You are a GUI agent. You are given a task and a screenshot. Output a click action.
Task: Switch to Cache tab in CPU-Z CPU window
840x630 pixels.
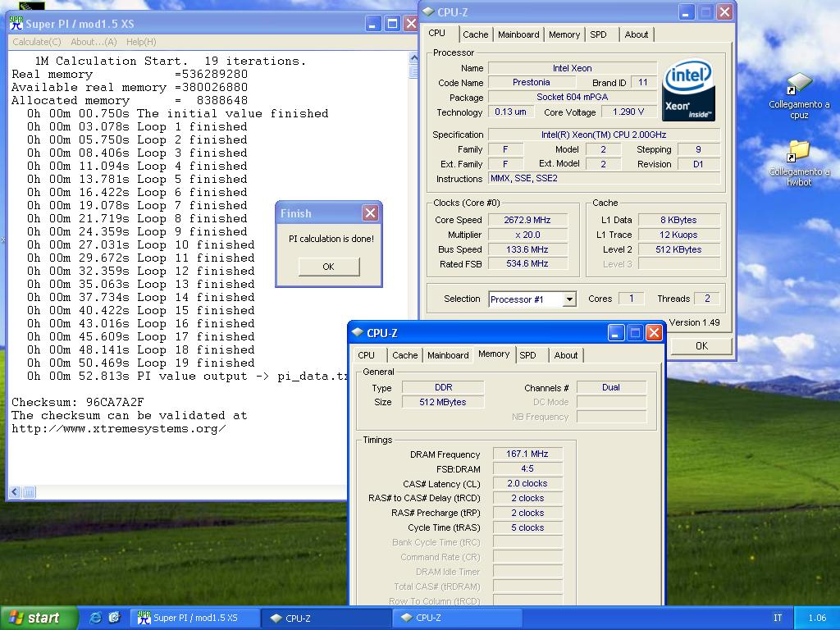click(475, 34)
